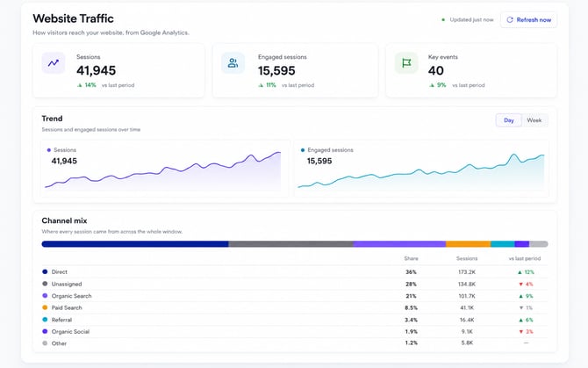The image size is (588, 368).
Task: Click the Direct row green up arrow
Action: point(520,272)
